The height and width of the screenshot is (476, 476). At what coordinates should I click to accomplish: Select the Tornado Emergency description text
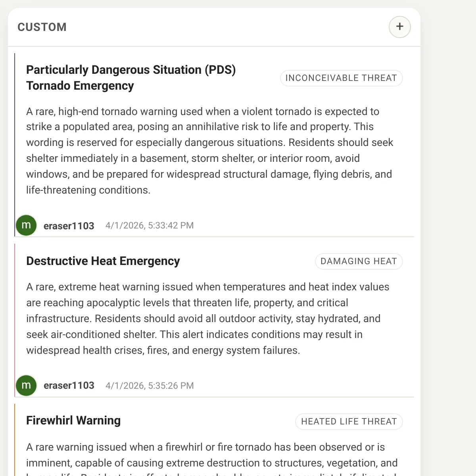point(210,151)
